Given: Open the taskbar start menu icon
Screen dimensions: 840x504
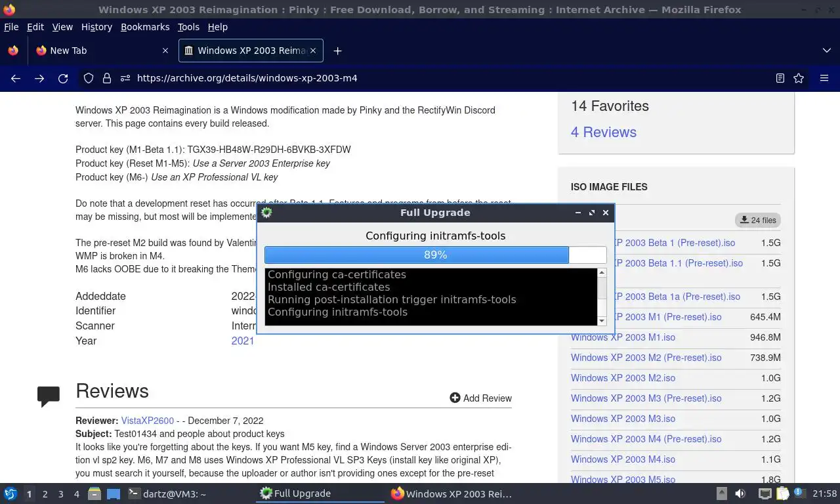Looking at the screenshot, I should pos(10,493).
